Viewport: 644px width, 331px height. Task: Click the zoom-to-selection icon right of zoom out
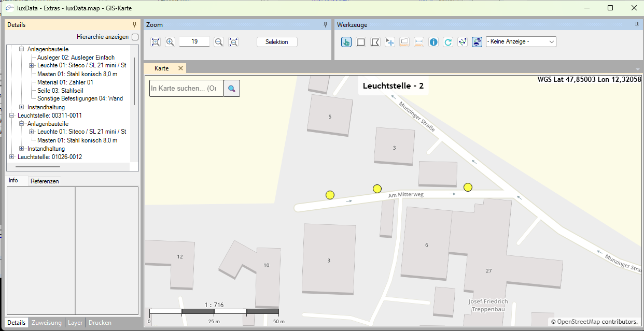[233, 42]
